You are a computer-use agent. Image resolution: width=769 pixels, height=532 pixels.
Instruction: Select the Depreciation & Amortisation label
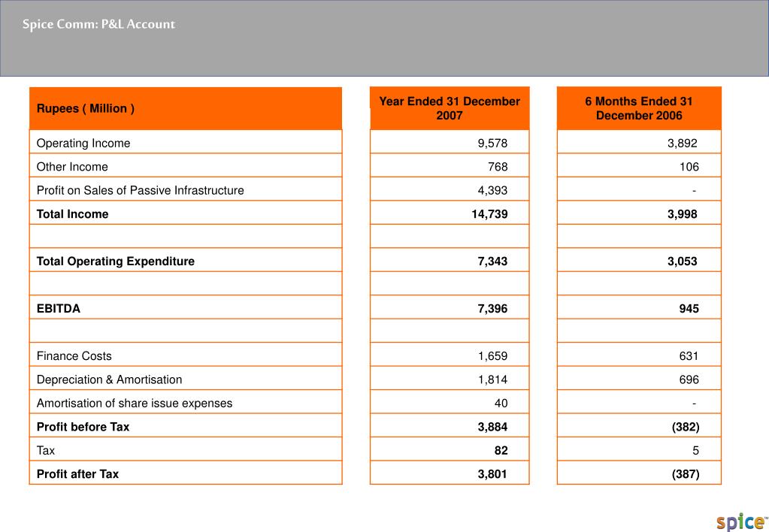(x=109, y=379)
